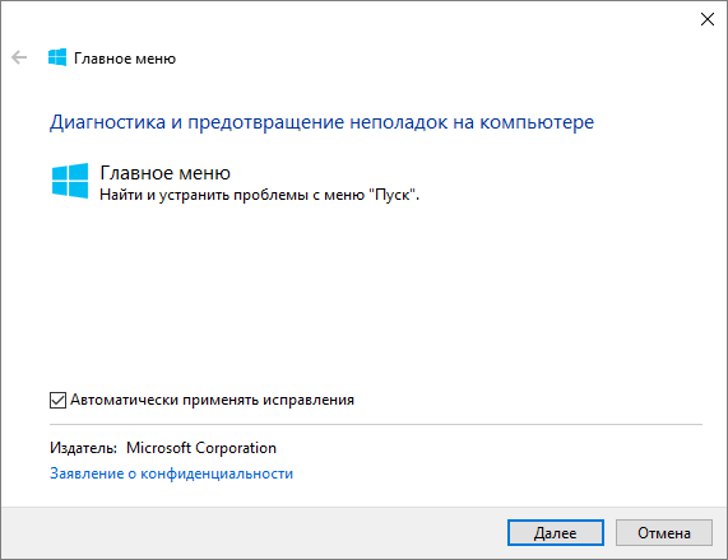This screenshot has height=560, width=728.
Task: Click the Издатель: label
Action: point(83,448)
